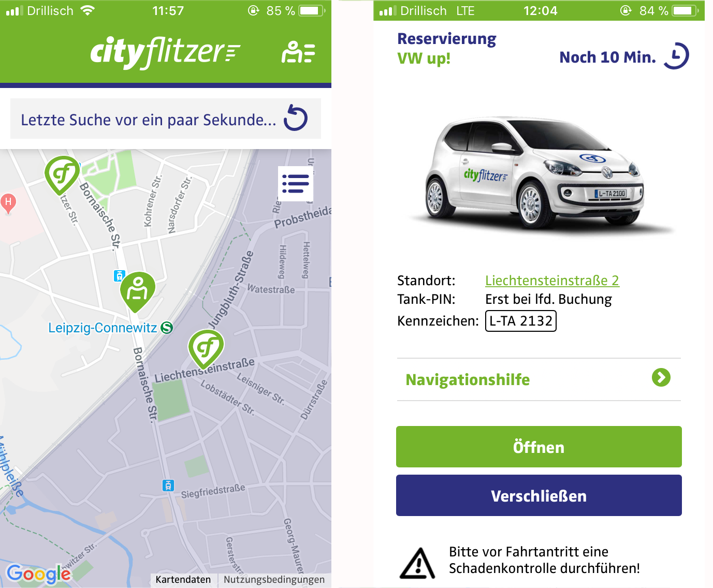The height and width of the screenshot is (588, 713).
Task: Tap the Leipzig-Connewitz S-Bahn station icon
Action: tap(167, 328)
